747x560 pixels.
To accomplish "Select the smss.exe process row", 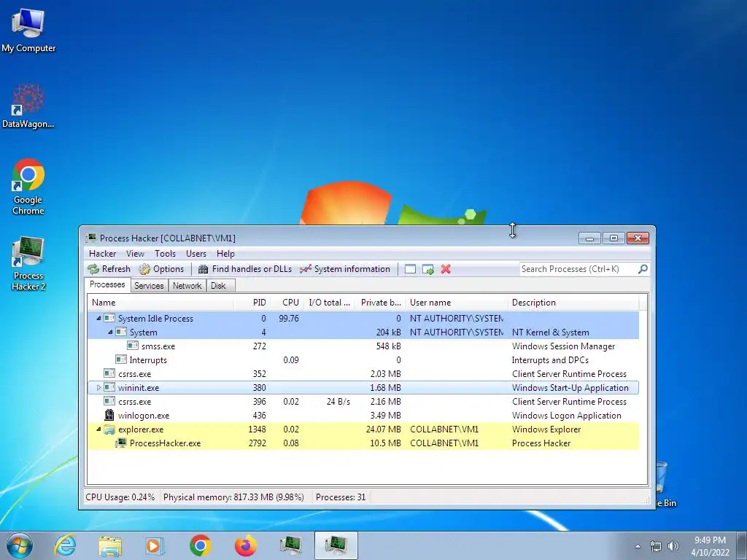I will click(x=363, y=346).
